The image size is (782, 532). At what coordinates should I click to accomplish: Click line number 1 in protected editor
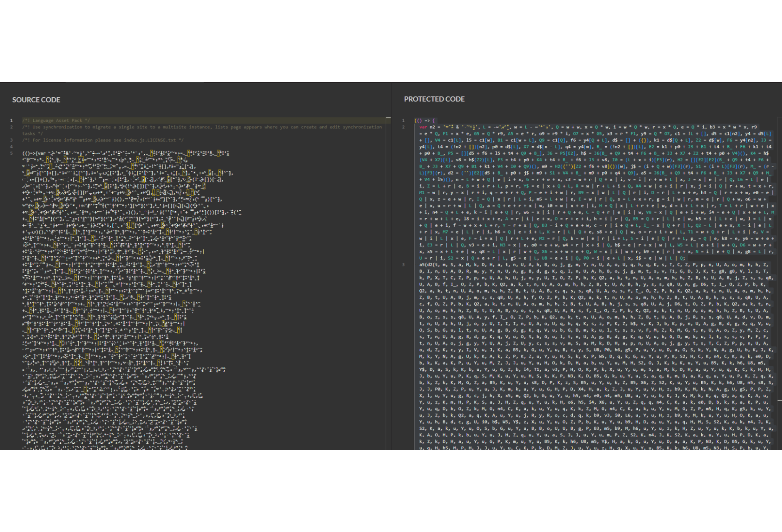[403, 121]
